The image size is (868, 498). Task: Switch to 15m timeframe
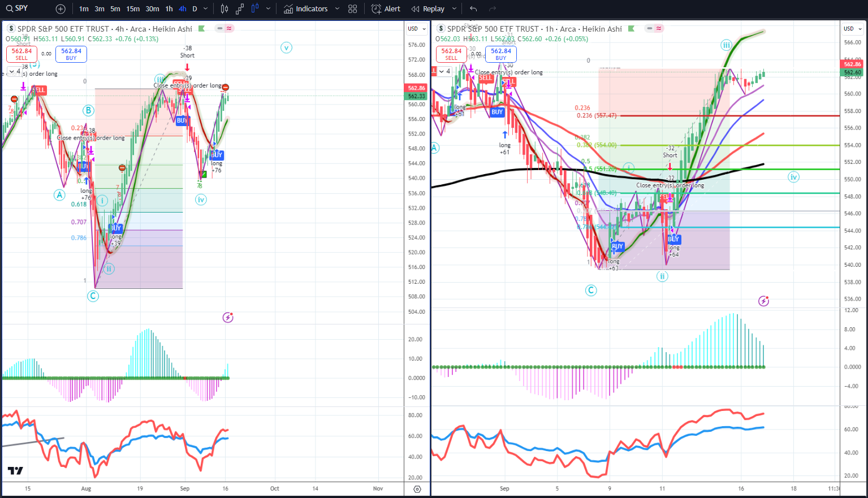[133, 9]
